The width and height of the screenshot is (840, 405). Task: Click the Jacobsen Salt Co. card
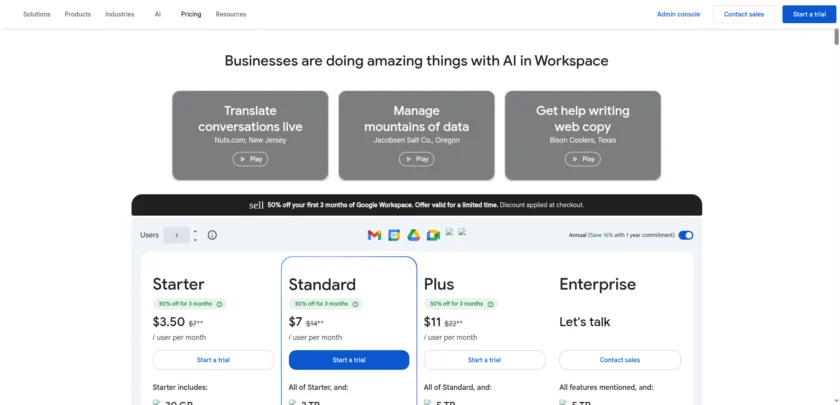(416, 136)
